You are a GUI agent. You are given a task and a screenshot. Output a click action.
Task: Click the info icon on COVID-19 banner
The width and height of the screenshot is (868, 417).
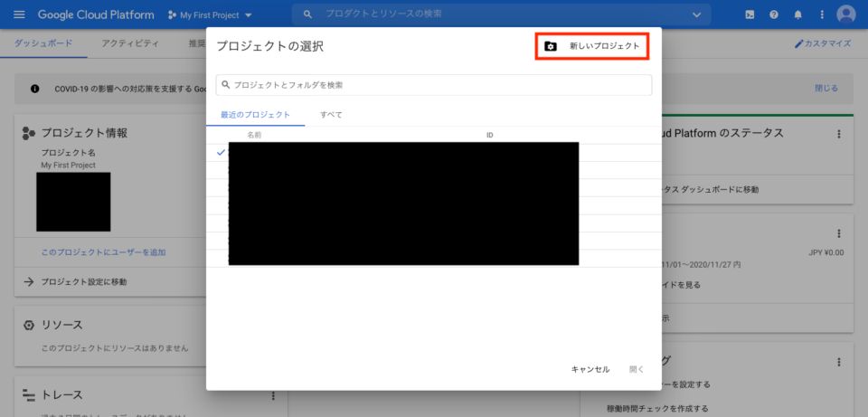pos(35,89)
